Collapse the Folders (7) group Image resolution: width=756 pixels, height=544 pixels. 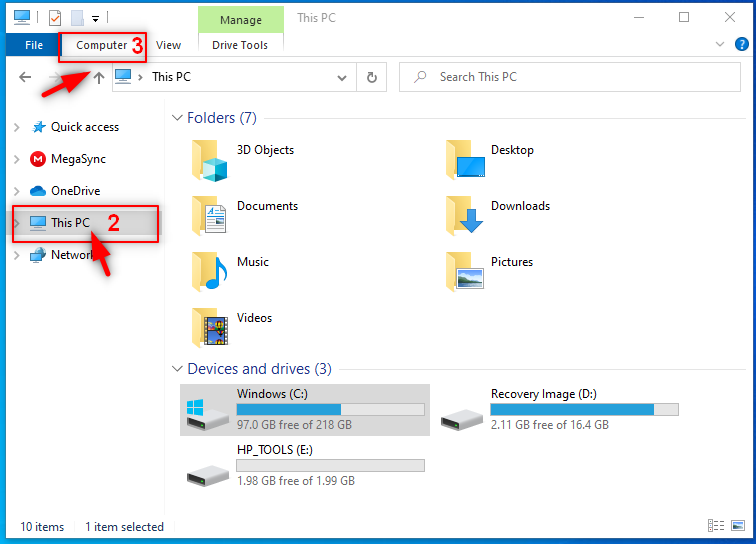(177, 118)
